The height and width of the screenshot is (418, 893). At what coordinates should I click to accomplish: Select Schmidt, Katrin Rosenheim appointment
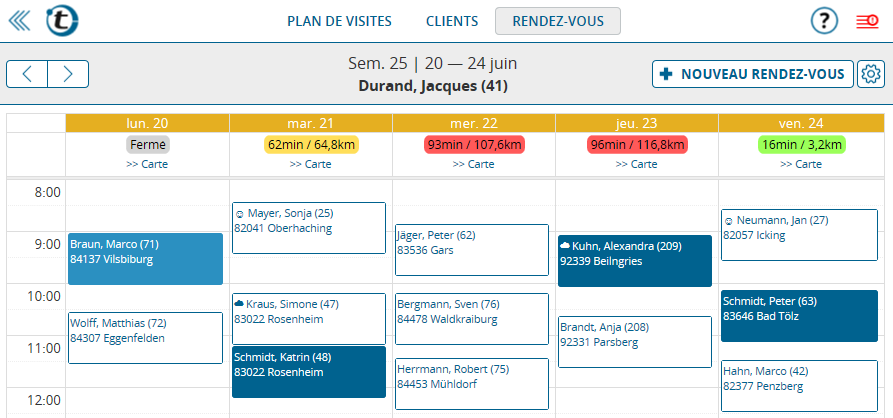[309, 372]
